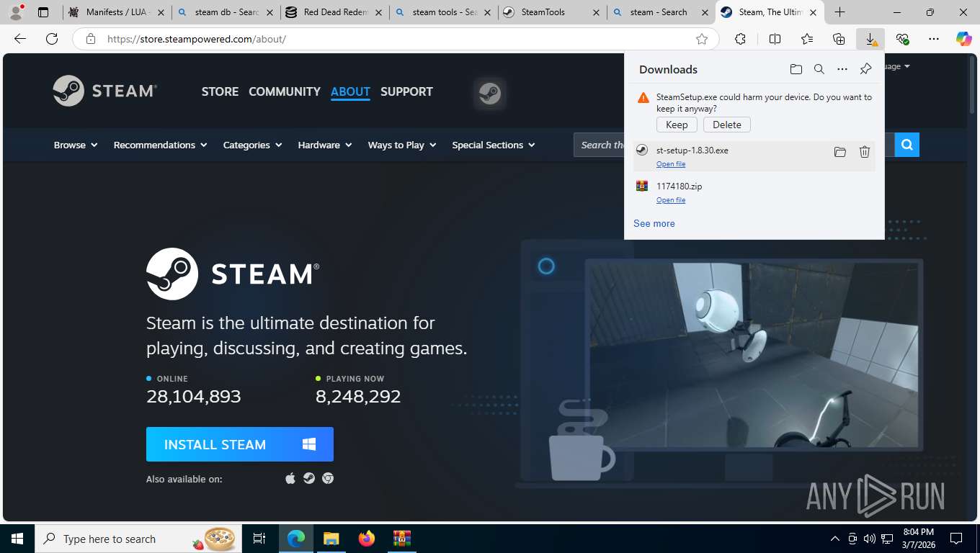Open the STORE menu item
The width and height of the screenshot is (980, 553).
220,91
